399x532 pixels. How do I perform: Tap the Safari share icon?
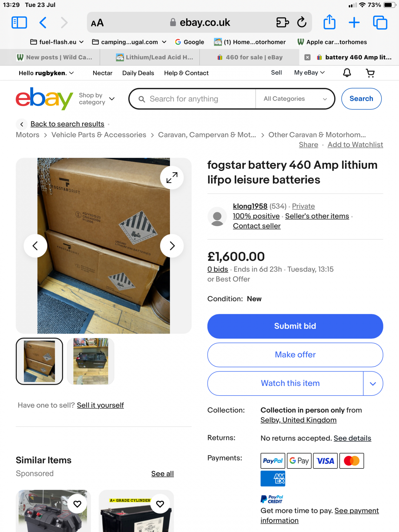(329, 22)
